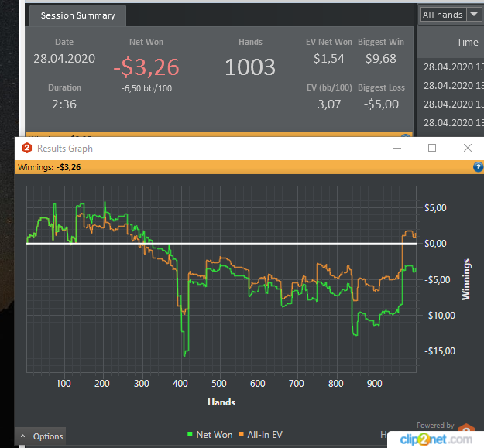Click the Net Won legend label
This screenshot has width=484, height=448.
coord(215,435)
